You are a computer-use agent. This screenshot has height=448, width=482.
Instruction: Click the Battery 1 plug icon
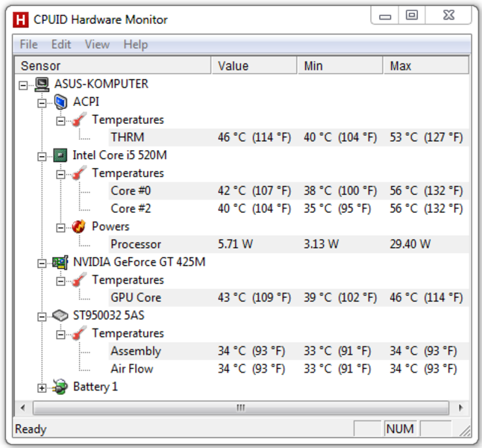coord(60,387)
